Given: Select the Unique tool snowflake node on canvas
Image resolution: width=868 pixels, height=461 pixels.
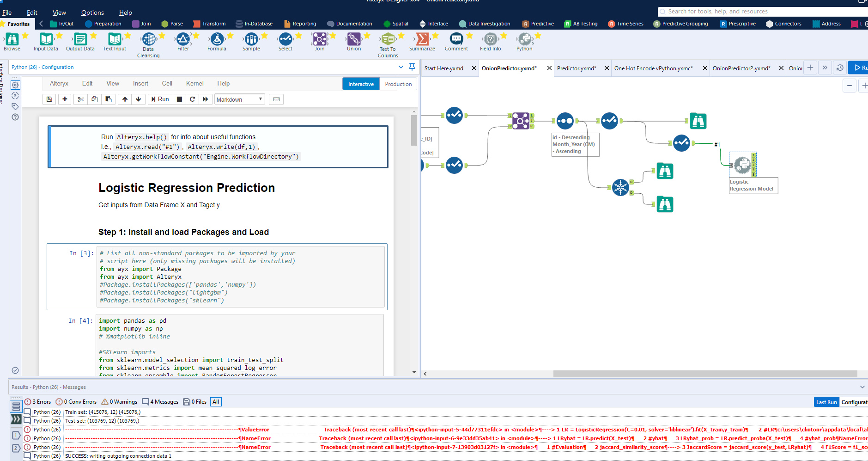Looking at the screenshot, I should click(x=620, y=187).
